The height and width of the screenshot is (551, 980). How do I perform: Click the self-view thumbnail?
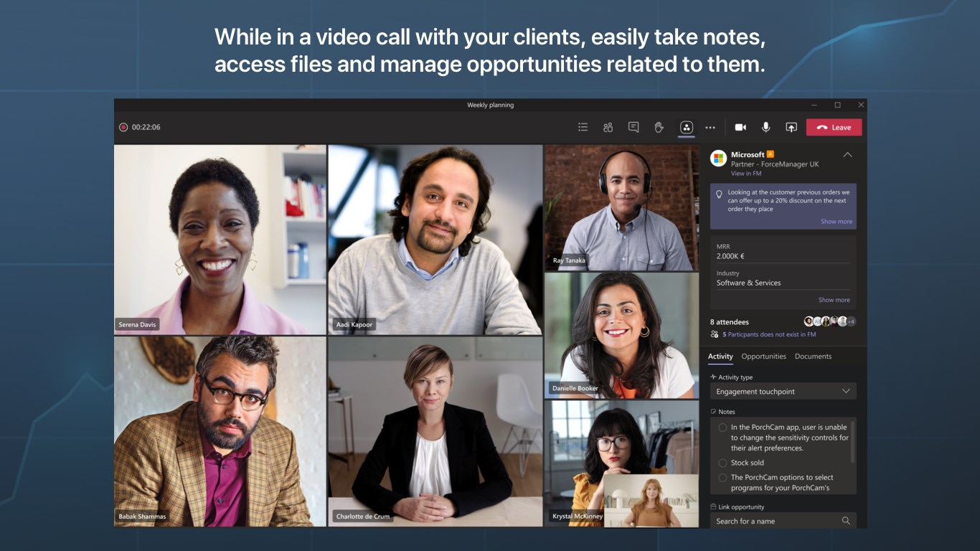coord(651,501)
